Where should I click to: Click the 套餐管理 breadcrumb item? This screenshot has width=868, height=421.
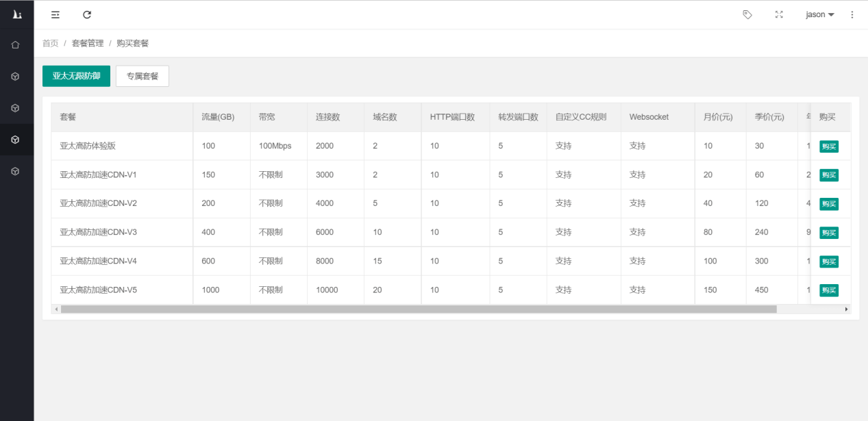click(x=88, y=43)
